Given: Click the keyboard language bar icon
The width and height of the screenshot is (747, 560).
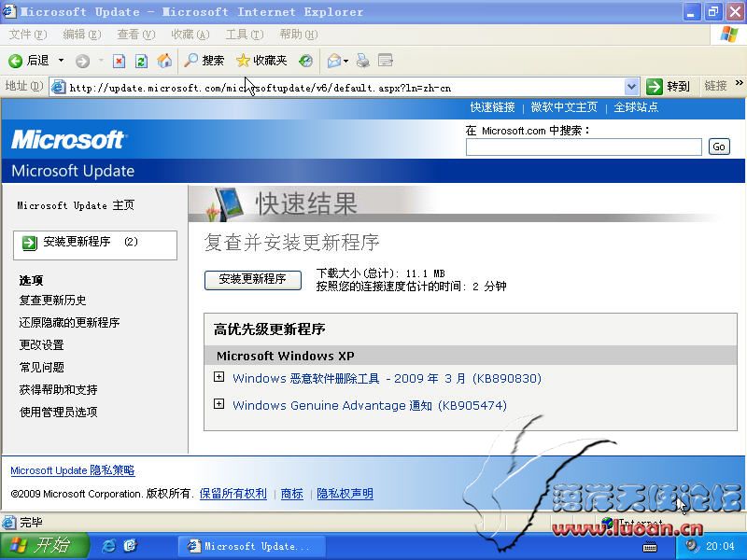Looking at the screenshot, I should point(650,547).
